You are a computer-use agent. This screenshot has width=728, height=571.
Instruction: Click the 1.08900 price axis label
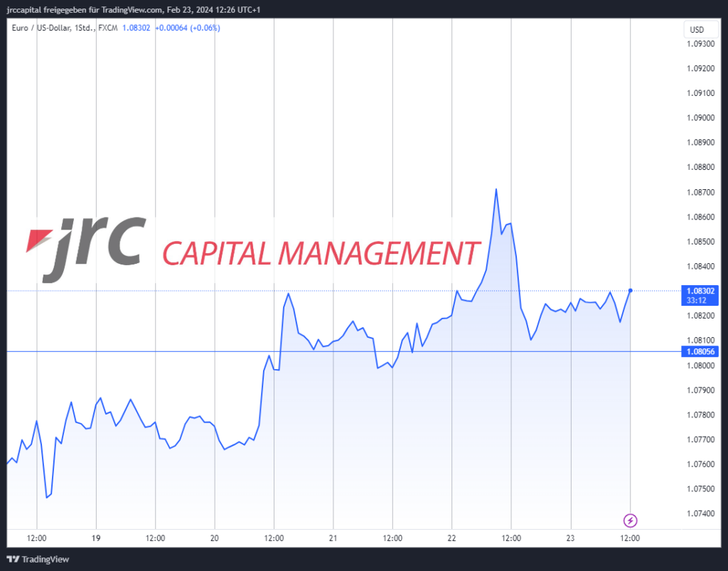coord(700,142)
